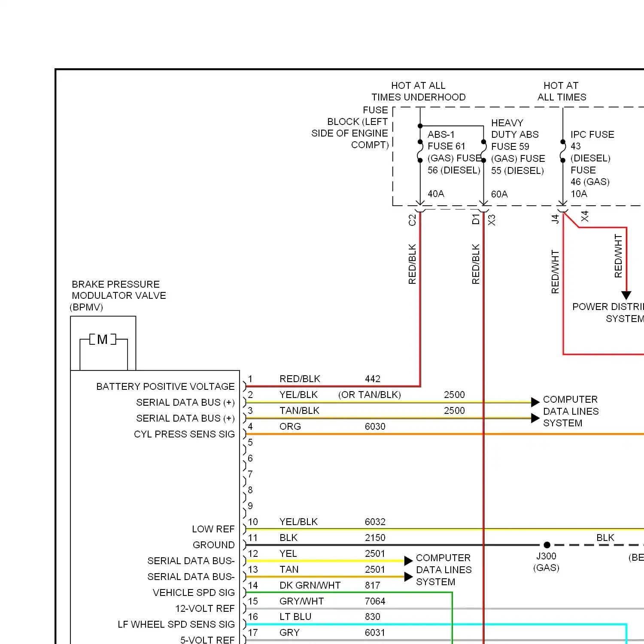644x644 pixels.
Task: Select the heavy duty ABS fuse symbol
Action: tap(484, 151)
